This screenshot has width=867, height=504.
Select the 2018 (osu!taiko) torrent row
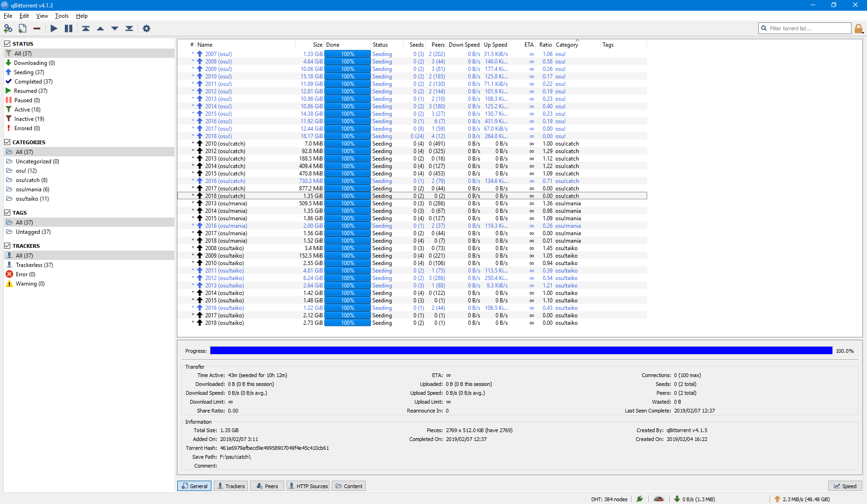pyautogui.click(x=412, y=323)
